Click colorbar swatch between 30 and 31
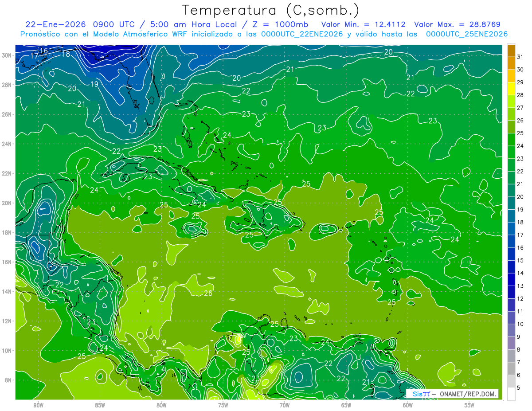Screen dimensions: 532x411 (511, 63)
